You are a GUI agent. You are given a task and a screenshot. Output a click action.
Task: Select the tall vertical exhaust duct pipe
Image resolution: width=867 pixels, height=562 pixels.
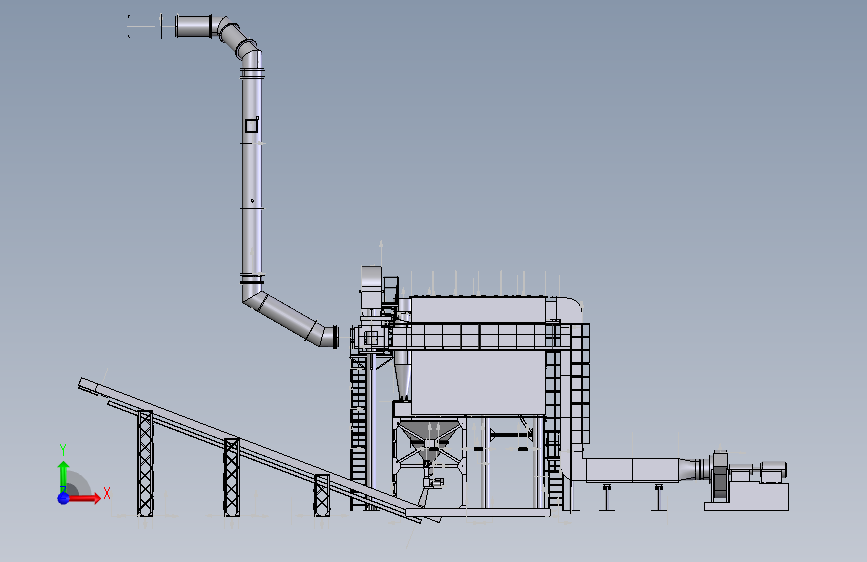pos(252,177)
